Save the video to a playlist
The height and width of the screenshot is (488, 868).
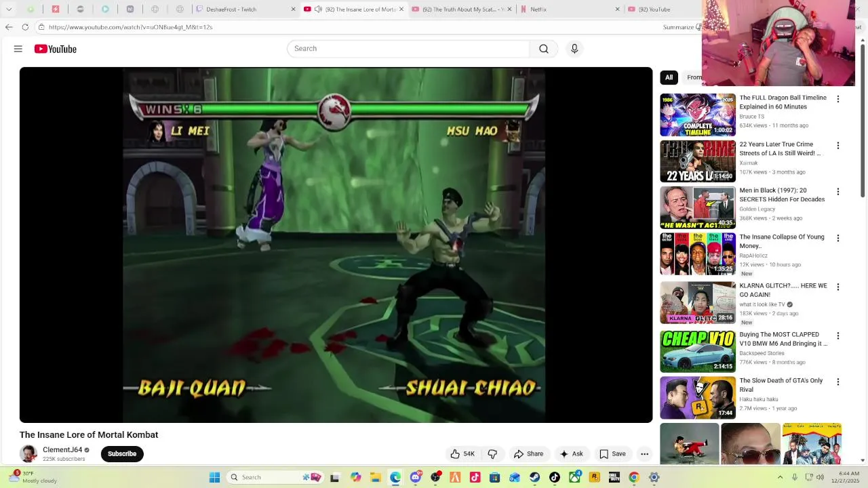click(x=612, y=454)
